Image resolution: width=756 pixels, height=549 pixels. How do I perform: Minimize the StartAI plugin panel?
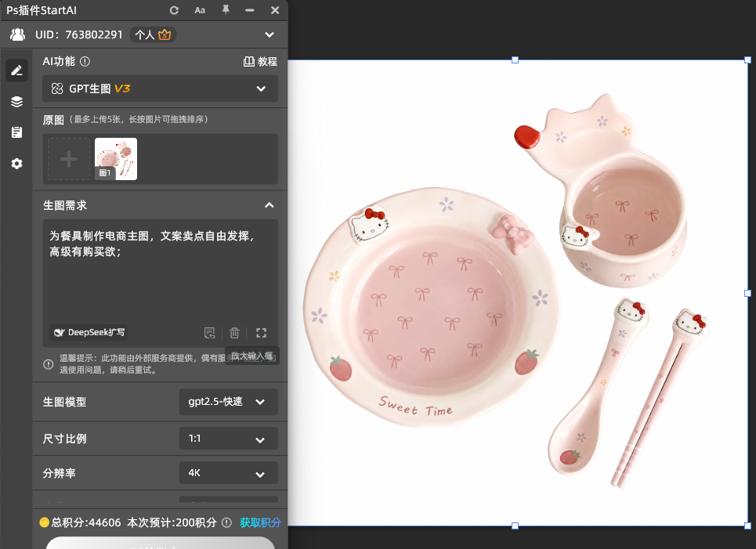[250, 10]
